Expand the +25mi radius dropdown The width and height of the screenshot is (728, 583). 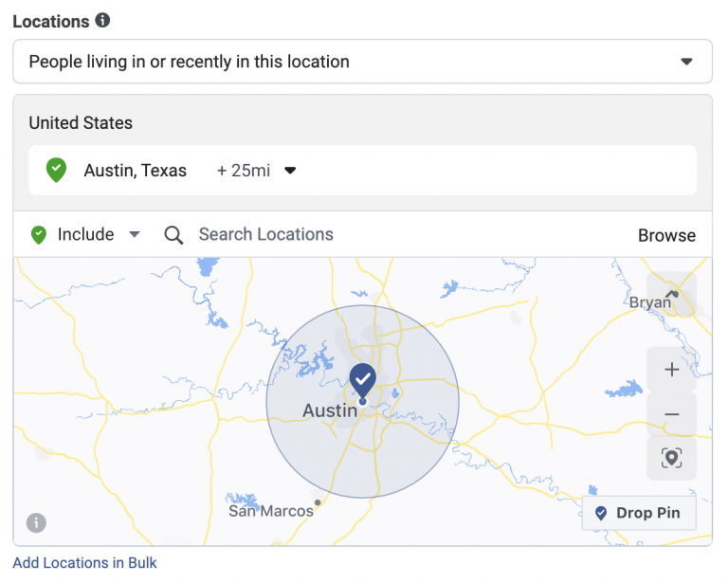coord(256,171)
